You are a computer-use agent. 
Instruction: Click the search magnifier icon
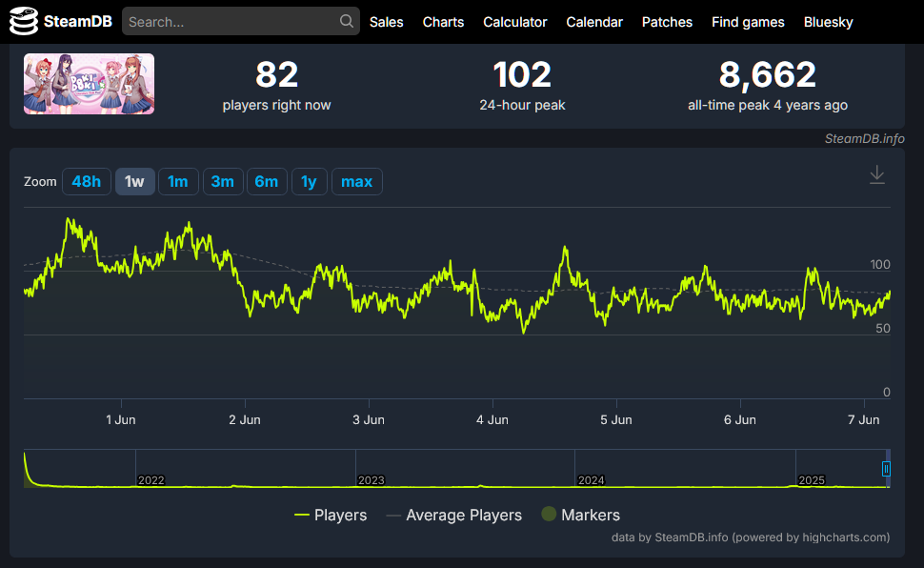click(347, 21)
